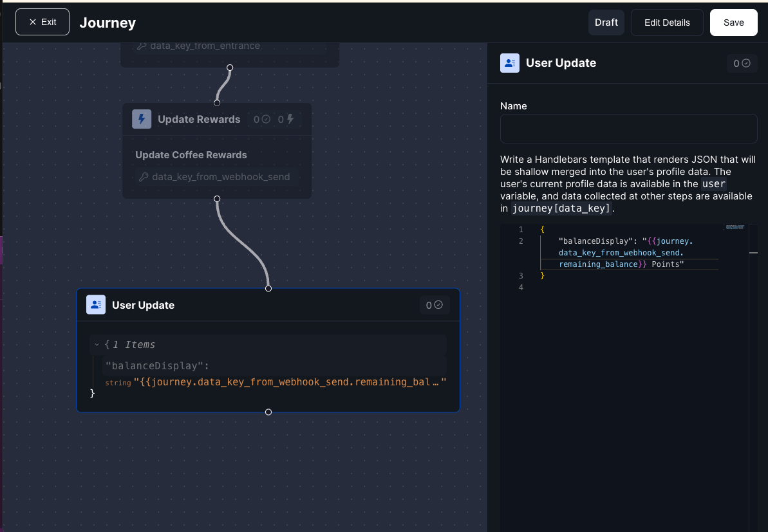768x532 pixels.
Task: Click the lightning bolt icon on Update Rewards node
Action: pos(142,118)
